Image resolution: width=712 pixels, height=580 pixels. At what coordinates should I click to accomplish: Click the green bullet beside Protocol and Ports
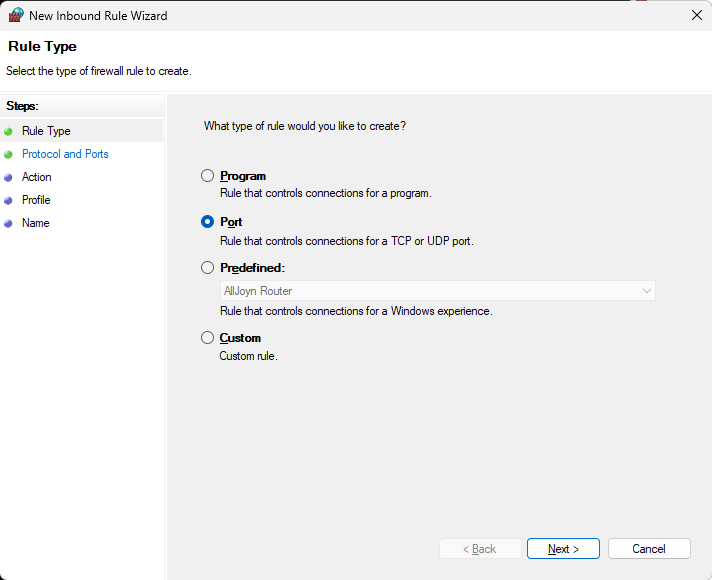click(x=9, y=154)
